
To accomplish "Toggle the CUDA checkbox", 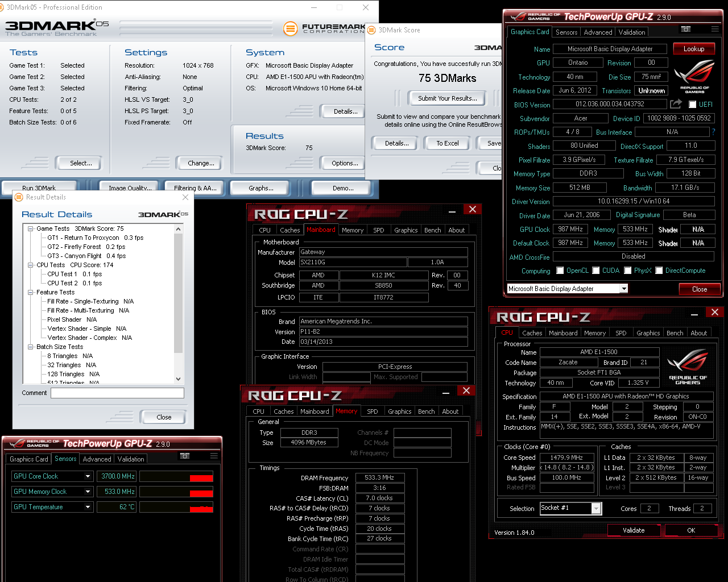I will [596, 271].
